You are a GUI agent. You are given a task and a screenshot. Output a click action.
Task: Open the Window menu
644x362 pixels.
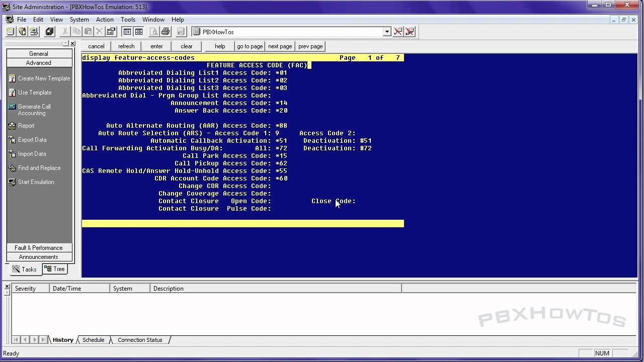coord(153,20)
